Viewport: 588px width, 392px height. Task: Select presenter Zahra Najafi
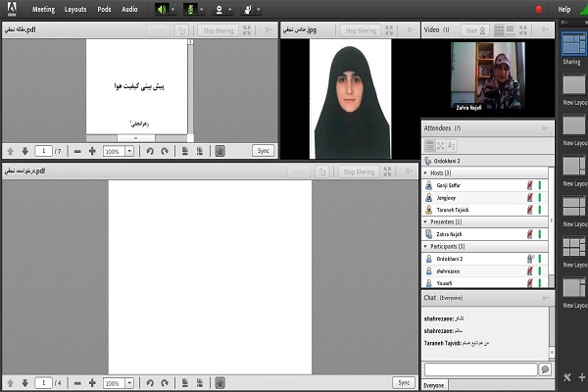[485, 234]
